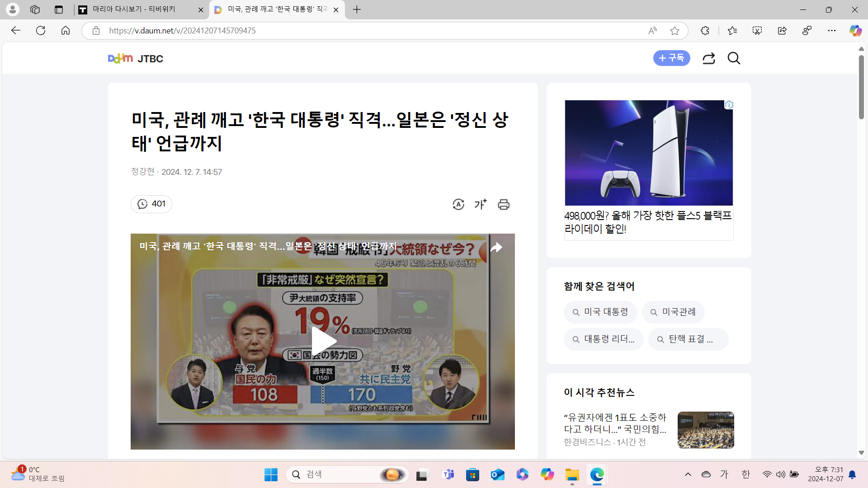The image size is (868, 488).
Task: Click the share arrow on video
Action: 496,248
